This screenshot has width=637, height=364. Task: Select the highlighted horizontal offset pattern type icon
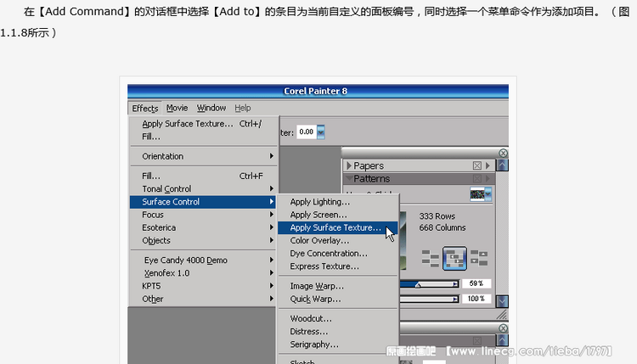(x=454, y=258)
